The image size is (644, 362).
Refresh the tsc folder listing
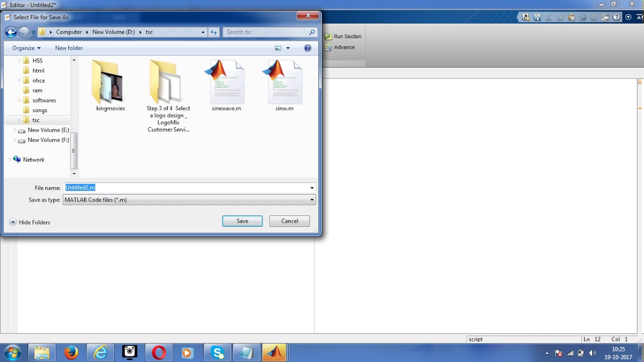click(x=214, y=32)
